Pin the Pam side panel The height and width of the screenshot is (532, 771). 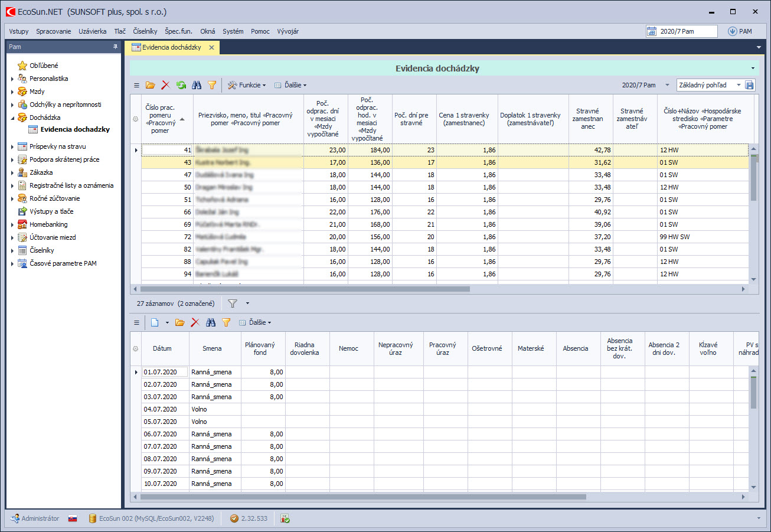click(x=115, y=47)
